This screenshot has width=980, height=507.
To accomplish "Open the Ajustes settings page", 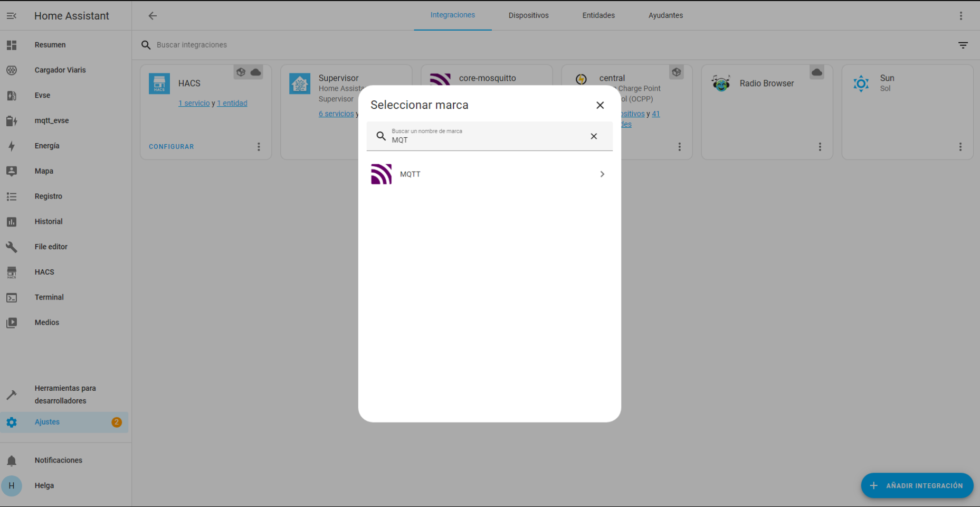I will pyautogui.click(x=64, y=422).
